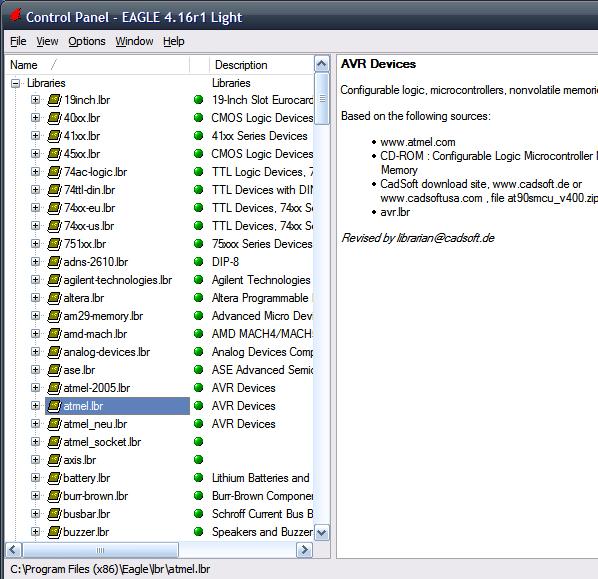This screenshot has width=598, height=579.
Task: Click the 'AVR Devices' description of atmel-2005.lbr
Action: tap(244, 388)
